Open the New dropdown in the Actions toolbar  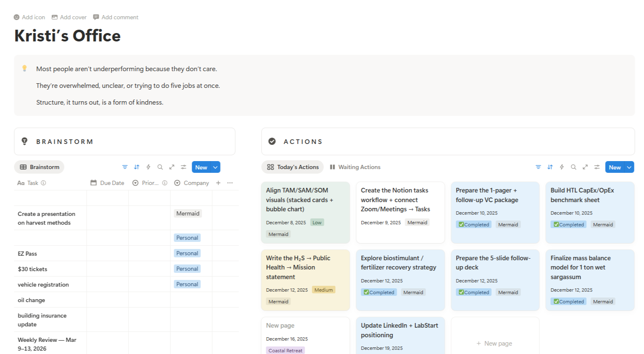click(x=629, y=167)
